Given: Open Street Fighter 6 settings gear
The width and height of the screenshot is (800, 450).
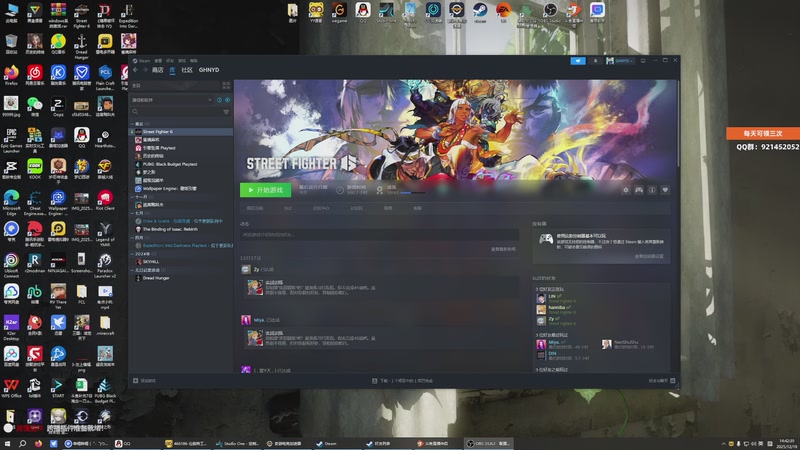Looking at the screenshot, I should (626, 190).
